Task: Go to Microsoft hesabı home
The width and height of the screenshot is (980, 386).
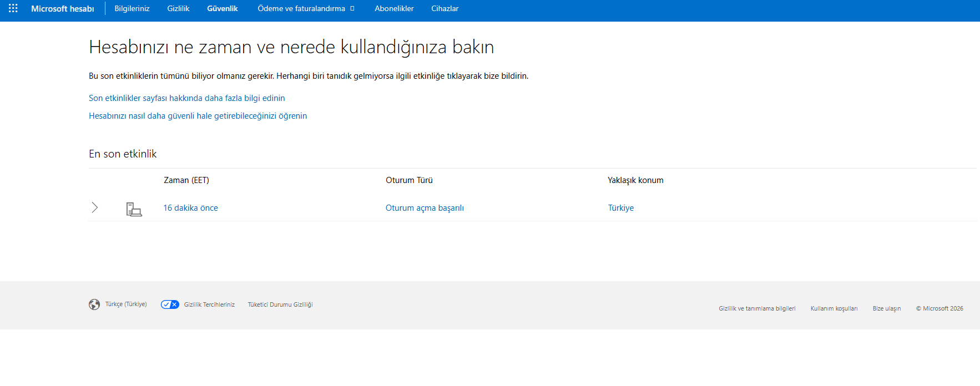Action: point(63,8)
